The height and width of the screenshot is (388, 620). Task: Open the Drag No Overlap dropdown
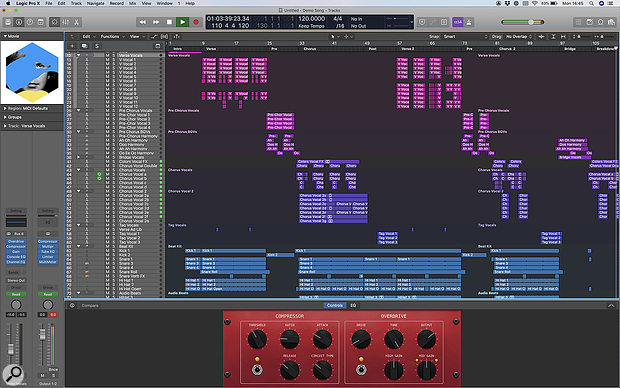[519, 36]
